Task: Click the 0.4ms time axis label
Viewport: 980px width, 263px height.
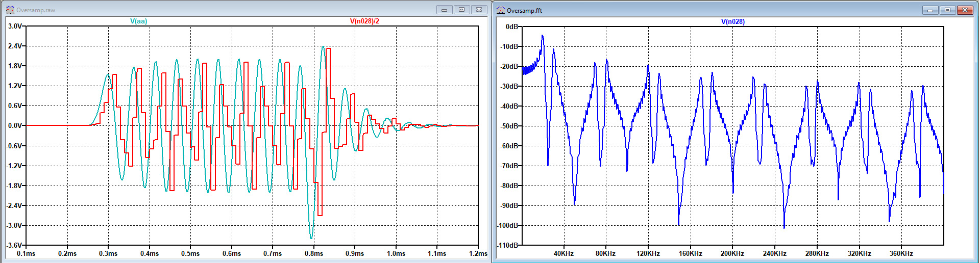Action: point(150,253)
